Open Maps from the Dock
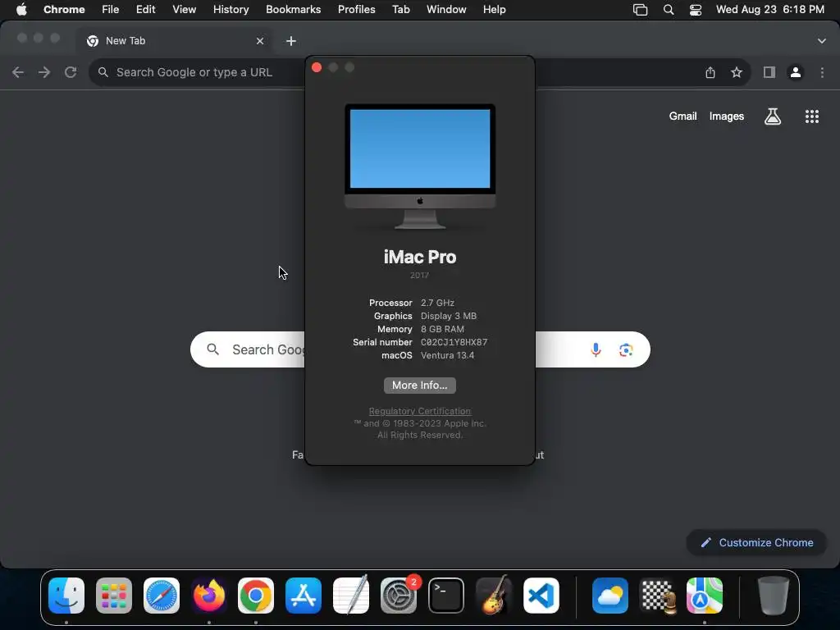This screenshot has height=630, width=840. pos(705,596)
